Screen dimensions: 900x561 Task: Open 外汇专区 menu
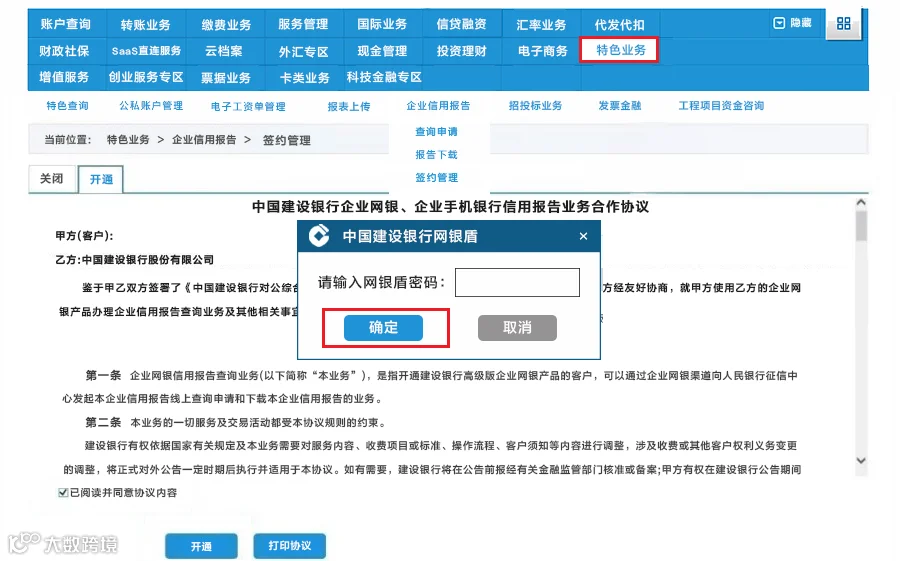point(303,52)
